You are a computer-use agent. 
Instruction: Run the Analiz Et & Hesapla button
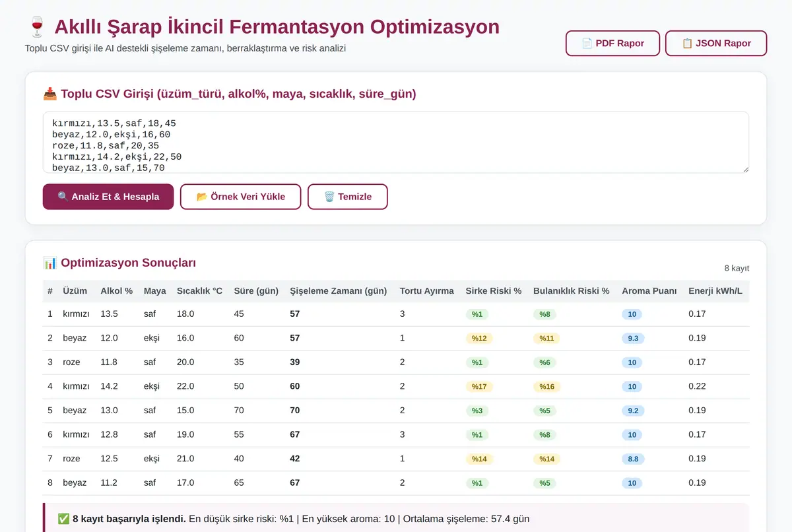pyautogui.click(x=108, y=197)
